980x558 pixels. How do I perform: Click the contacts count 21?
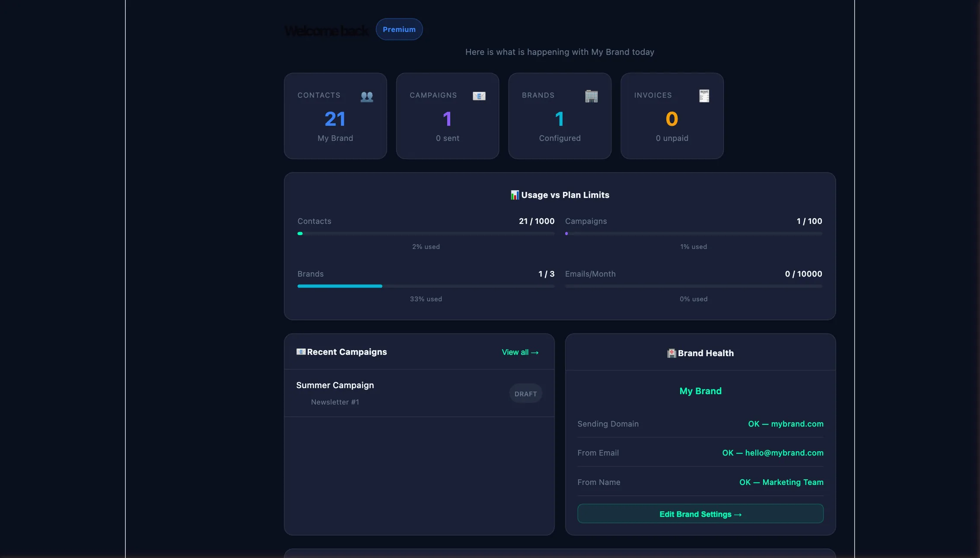click(x=335, y=119)
